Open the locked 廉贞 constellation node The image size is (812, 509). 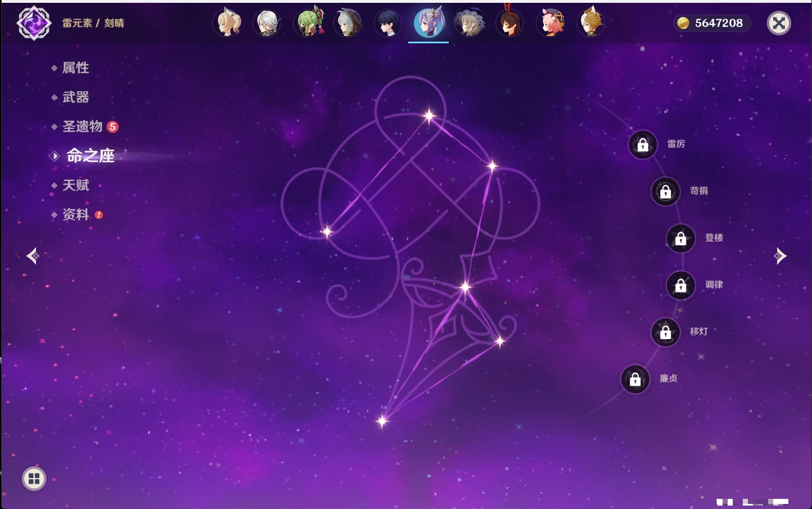point(635,379)
